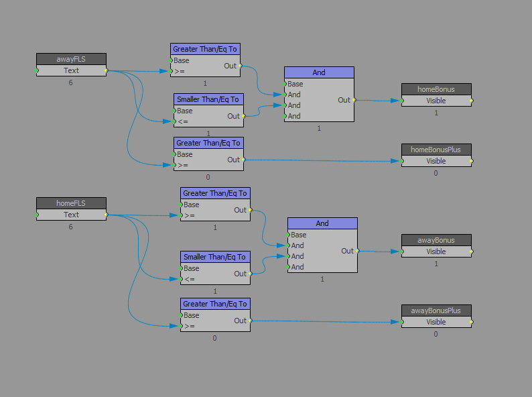Select the homeBonus node header

[436, 89]
